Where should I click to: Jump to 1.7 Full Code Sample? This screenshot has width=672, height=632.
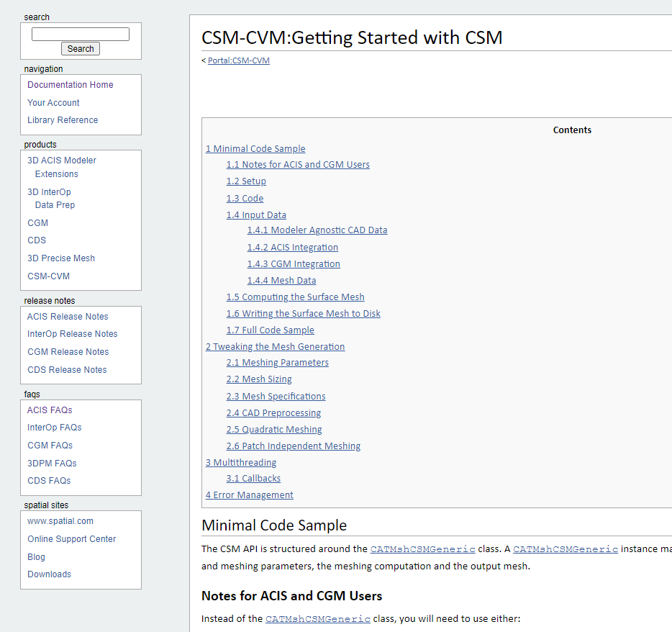click(x=270, y=330)
